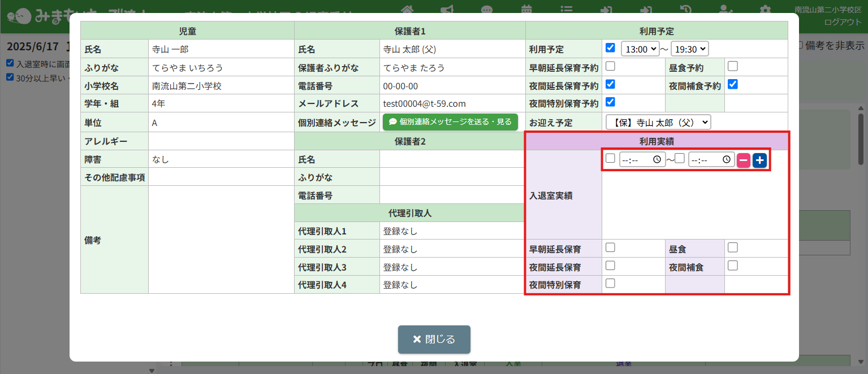
Task: Click 個別連絡メッセージを送る・見る button
Action: (450, 122)
